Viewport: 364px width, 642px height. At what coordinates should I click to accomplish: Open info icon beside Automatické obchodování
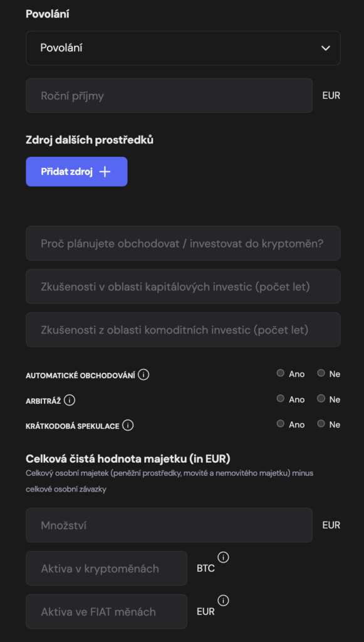143,374
